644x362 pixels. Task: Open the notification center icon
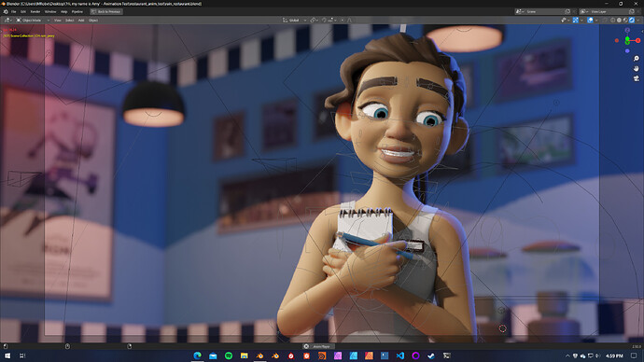pos(634,355)
